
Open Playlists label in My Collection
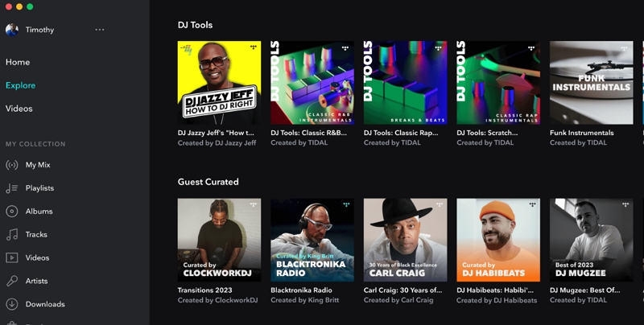[39, 188]
